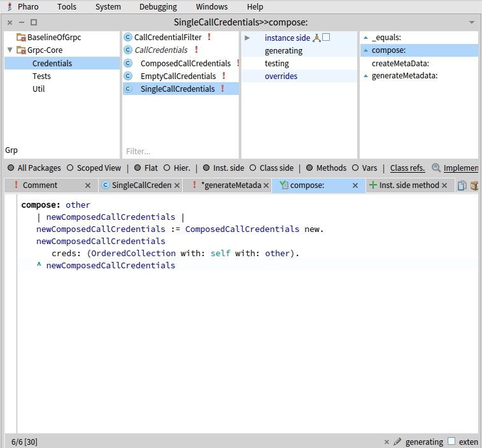Screen dimensions: 482x448
Task: Close the compose: tab
Action: tap(355, 185)
